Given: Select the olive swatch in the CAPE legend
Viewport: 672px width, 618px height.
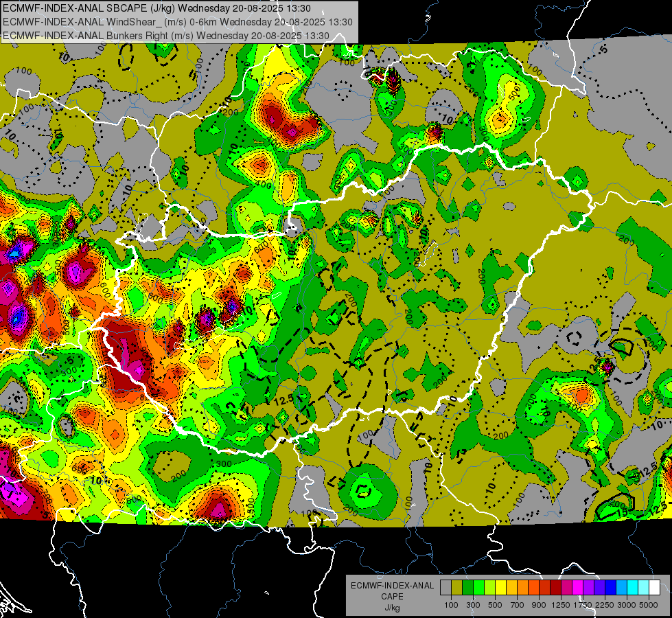Looking at the screenshot, I should pos(457,587).
